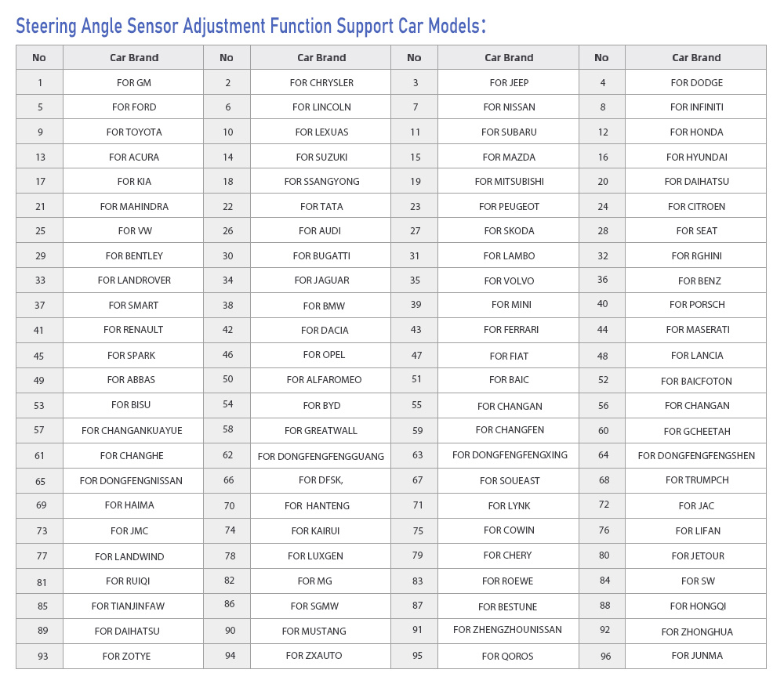Click the FOR CHRYSLER table cell
This screenshot has height=684, width=784.
(x=321, y=82)
